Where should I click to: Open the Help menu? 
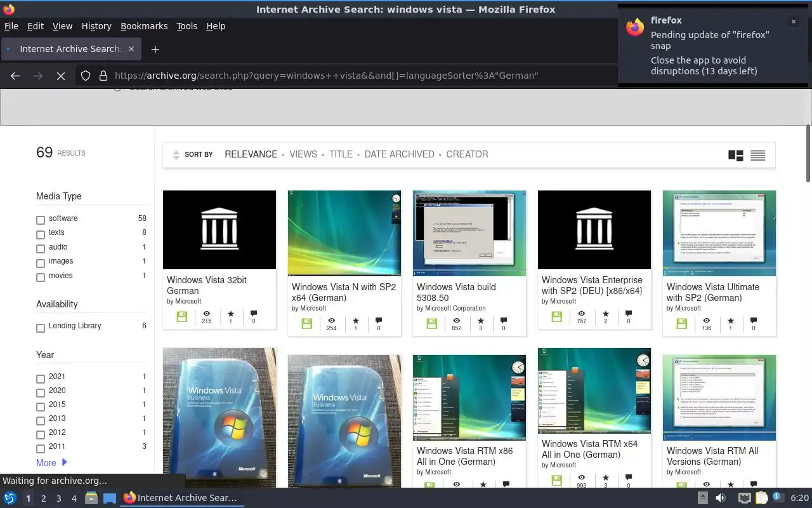pos(216,26)
